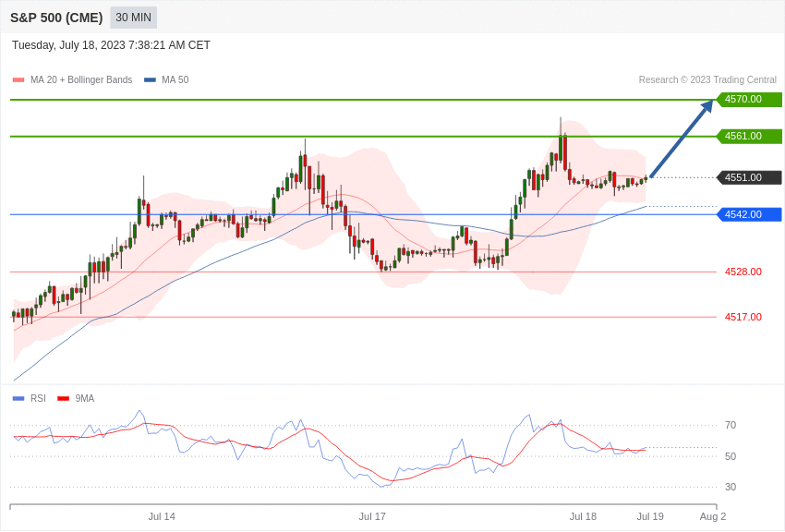The width and height of the screenshot is (785, 532).
Task: Select the 4570.00 green price tag
Action: (749, 100)
